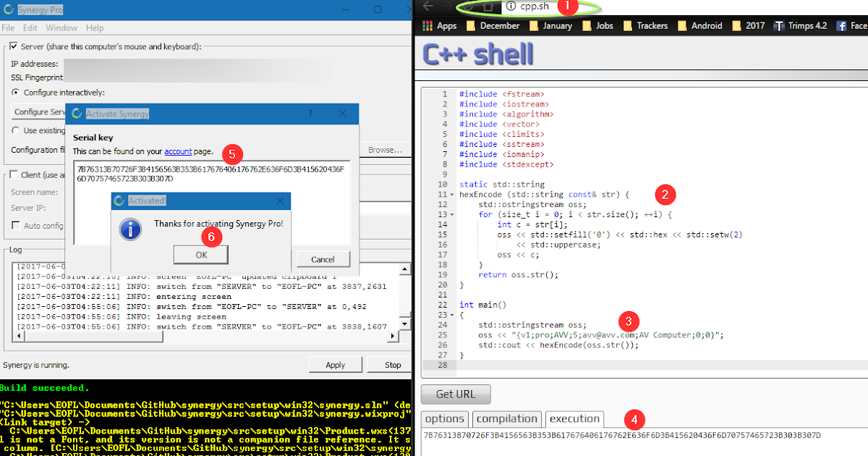
Task: Open the 2017 bookmark folder
Action: tap(749, 25)
